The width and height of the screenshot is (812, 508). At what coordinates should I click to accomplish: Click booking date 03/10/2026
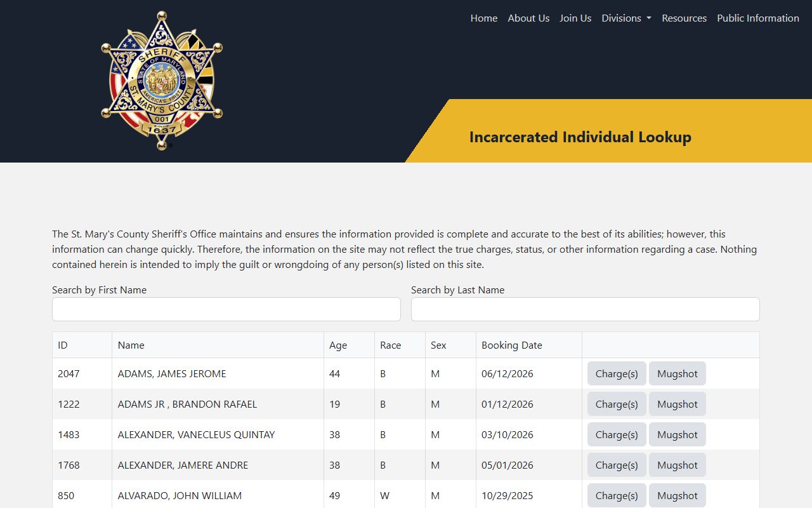click(x=507, y=434)
